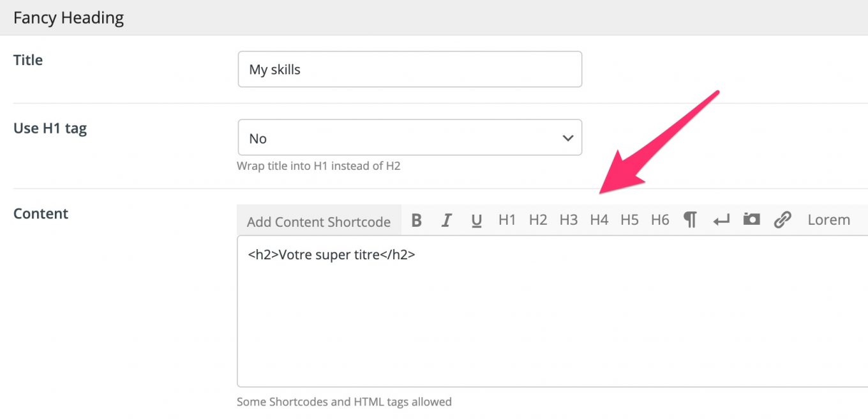The width and height of the screenshot is (868, 419).
Task: Insert H1 tag from editor toolbar
Action: point(507,220)
